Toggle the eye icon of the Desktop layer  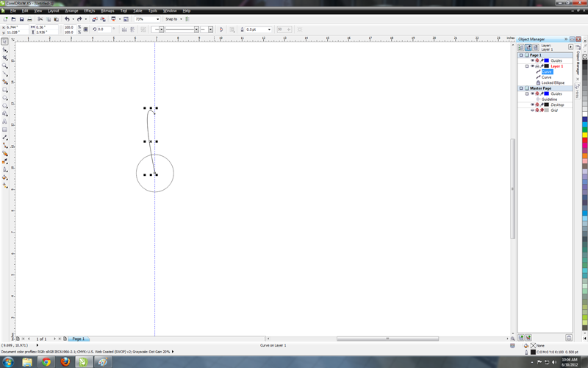[x=532, y=105]
